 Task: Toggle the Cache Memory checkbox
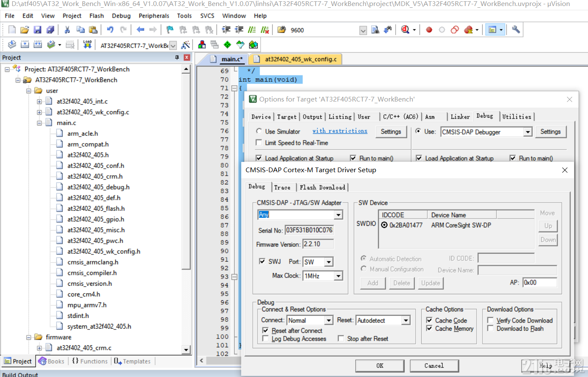(429, 329)
